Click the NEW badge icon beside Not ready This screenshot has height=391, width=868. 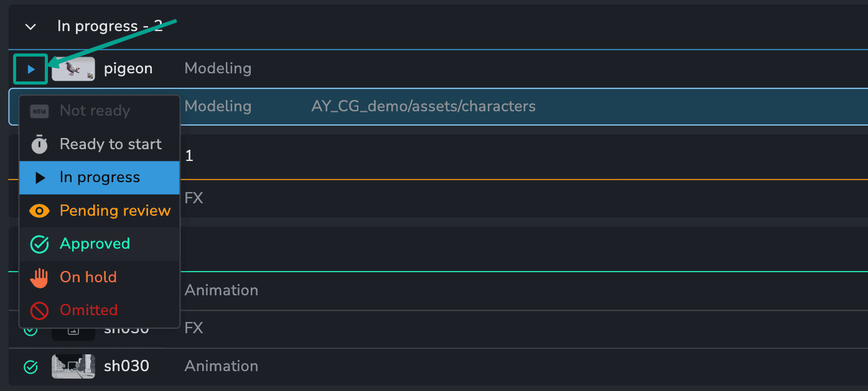(x=39, y=110)
